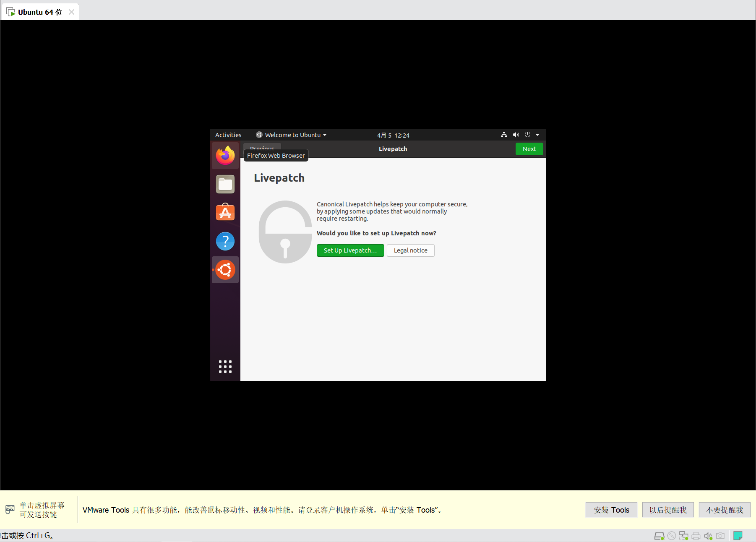Click the Livepatch page heading
Viewport: 756px width, 542px height.
279,178
